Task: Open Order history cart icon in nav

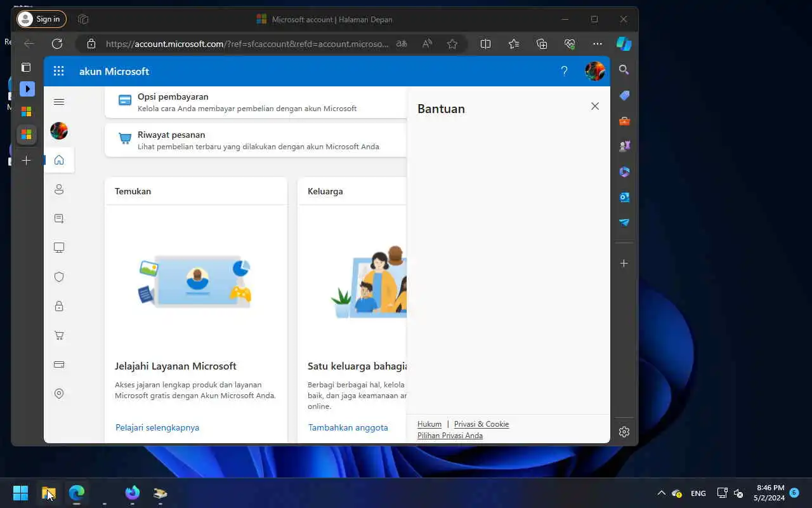Action: (59, 335)
